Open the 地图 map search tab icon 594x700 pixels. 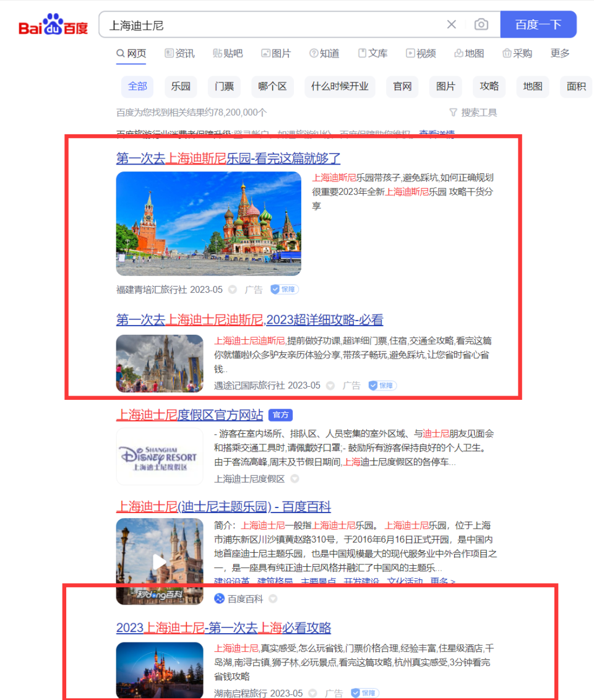pos(458,53)
